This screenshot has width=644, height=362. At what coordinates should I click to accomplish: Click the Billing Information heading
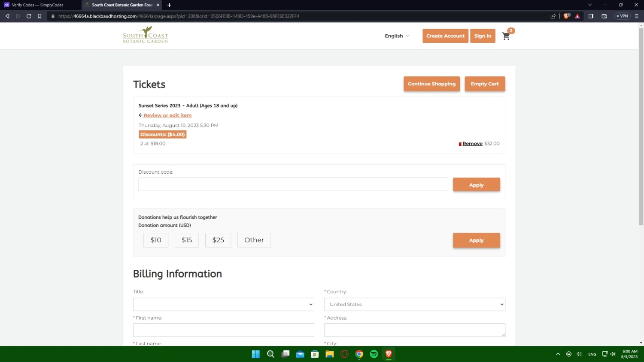pyautogui.click(x=177, y=274)
